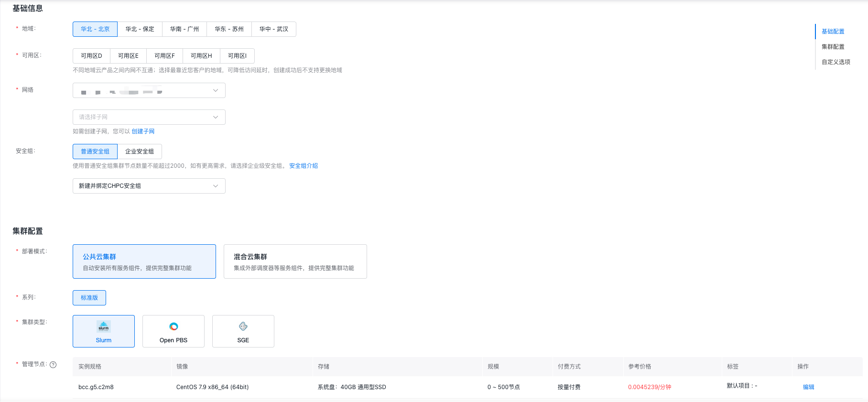The image size is (868, 402).
Task: Expand the network VPC dropdown
Action: tap(149, 90)
